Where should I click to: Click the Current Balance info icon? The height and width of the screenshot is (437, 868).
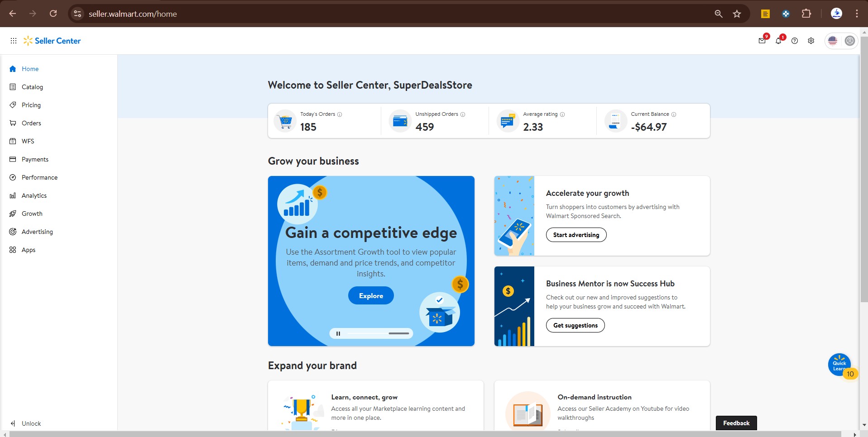click(674, 114)
